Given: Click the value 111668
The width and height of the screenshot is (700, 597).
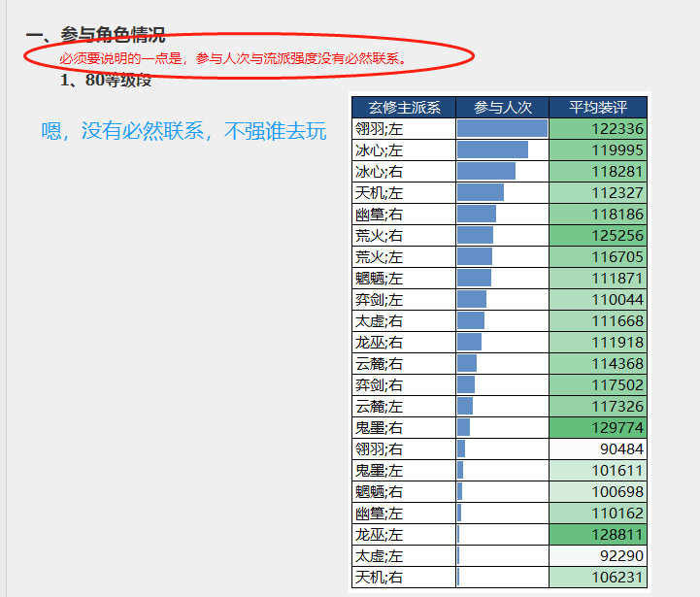Looking at the screenshot, I should click(x=617, y=321).
